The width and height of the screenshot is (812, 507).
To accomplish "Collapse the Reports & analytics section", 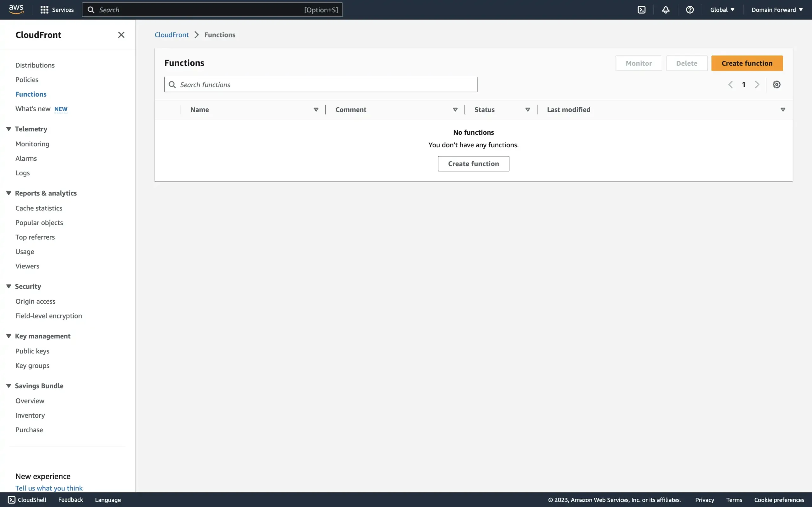I will tap(8, 193).
